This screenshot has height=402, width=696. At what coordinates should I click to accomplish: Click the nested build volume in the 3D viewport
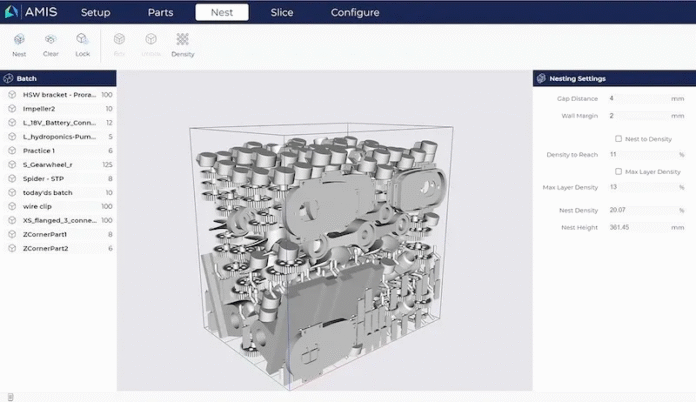(x=321, y=257)
